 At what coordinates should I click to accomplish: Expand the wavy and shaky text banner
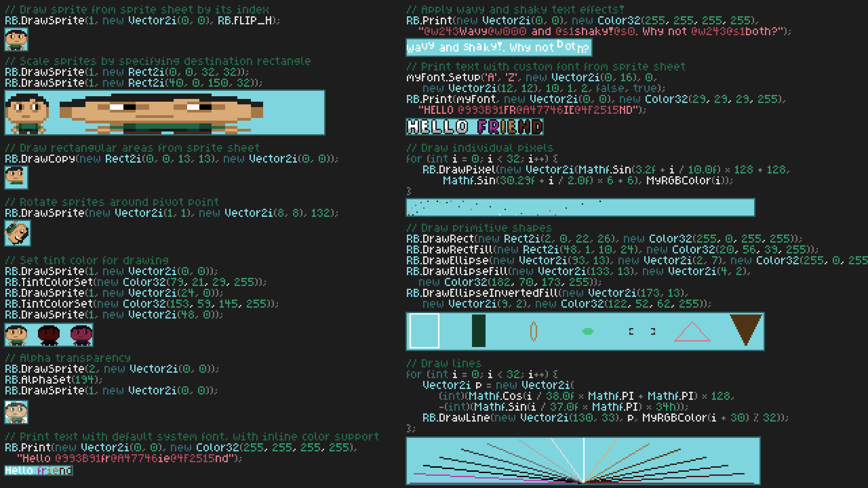[497, 47]
